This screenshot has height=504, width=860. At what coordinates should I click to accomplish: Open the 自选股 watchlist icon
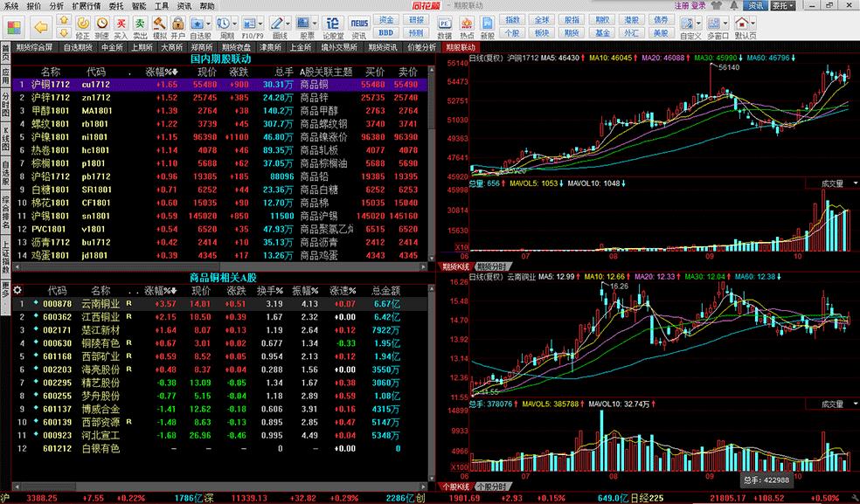tap(198, 27)
